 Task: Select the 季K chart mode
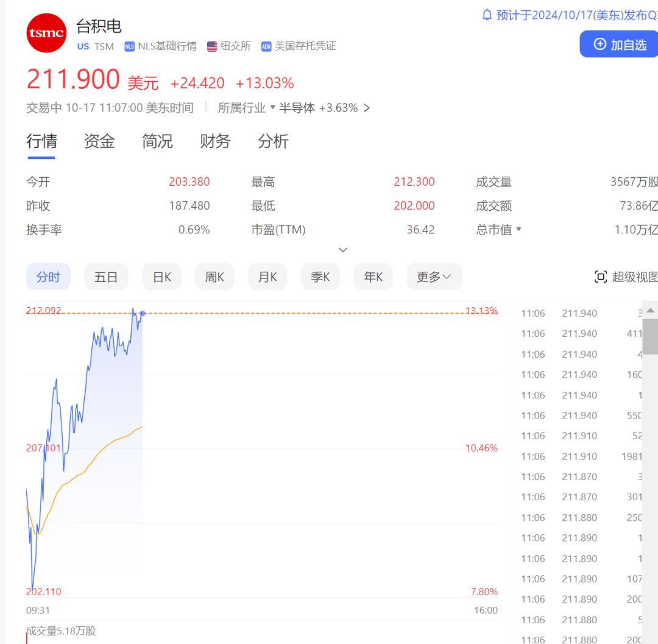[320, 277]
